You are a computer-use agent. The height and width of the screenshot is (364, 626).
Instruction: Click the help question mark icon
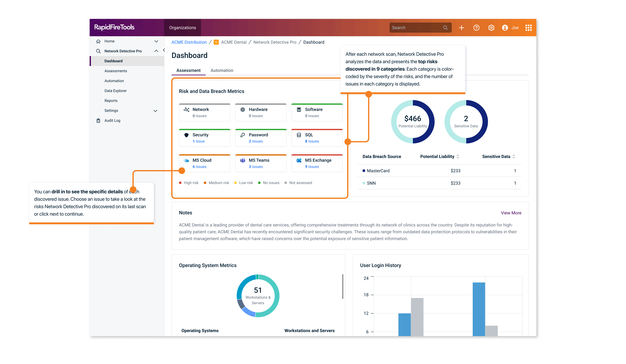pyautogui.click(x=476, y=28)
